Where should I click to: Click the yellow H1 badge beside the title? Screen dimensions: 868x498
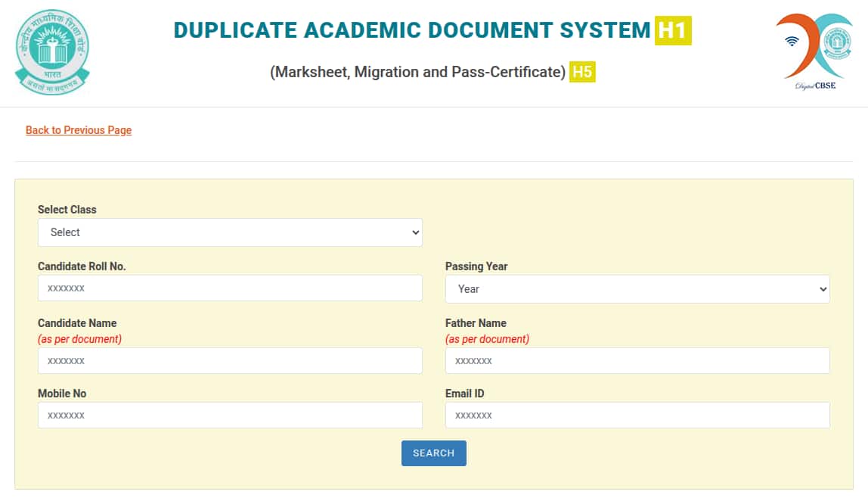673,30
